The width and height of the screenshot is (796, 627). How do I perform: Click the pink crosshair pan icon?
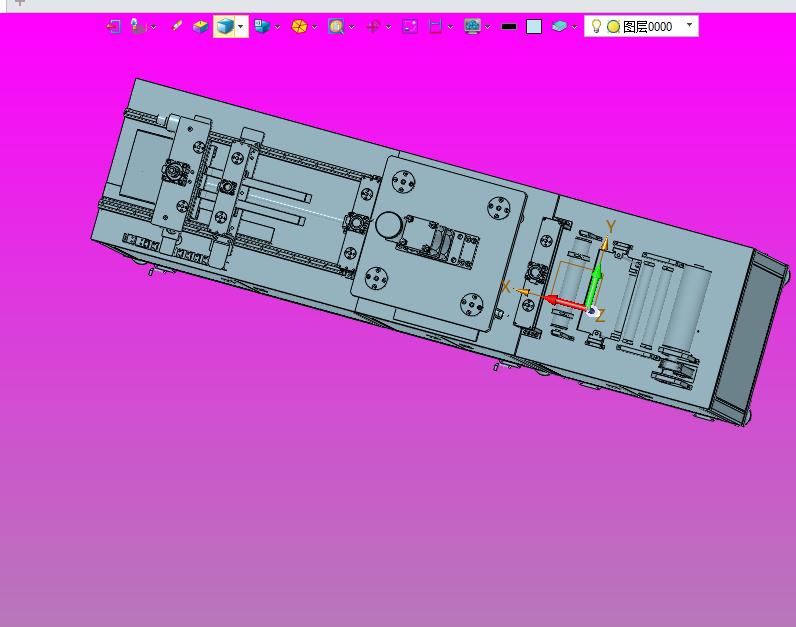click(373, 26)
